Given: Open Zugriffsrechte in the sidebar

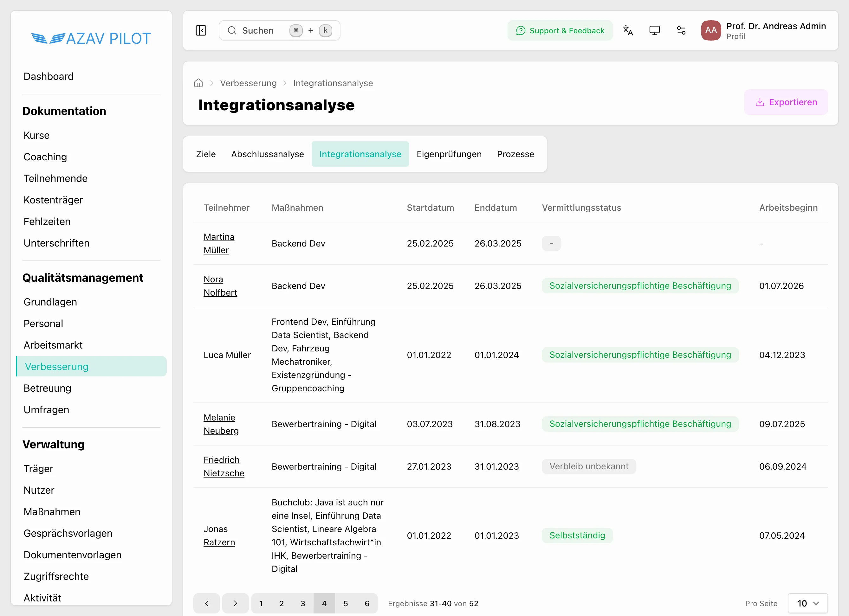Looking at the screenshot, I should click(x=56, y=576).
